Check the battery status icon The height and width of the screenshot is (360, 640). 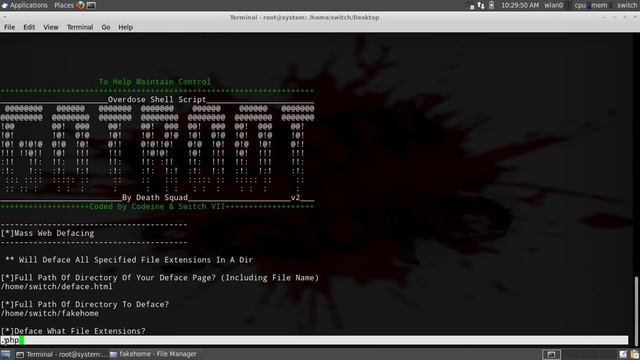[x=491, y=5]
